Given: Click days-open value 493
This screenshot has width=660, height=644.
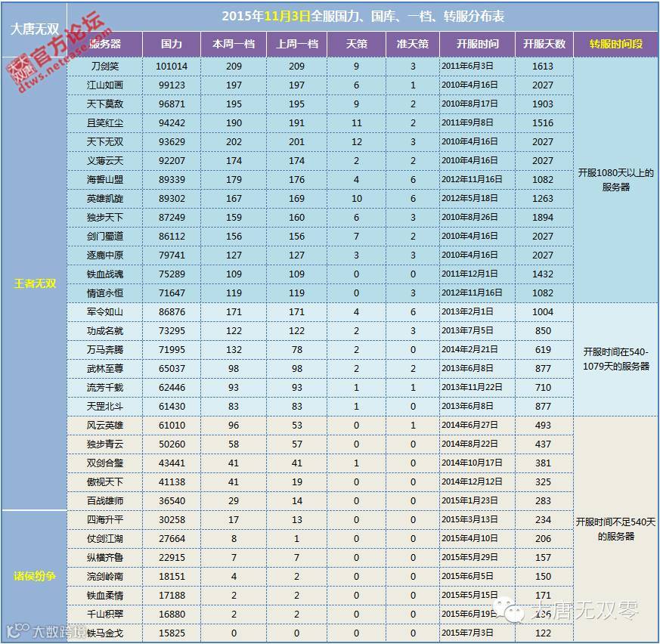Looking at the screenshot, I should [x=543, y=425].
